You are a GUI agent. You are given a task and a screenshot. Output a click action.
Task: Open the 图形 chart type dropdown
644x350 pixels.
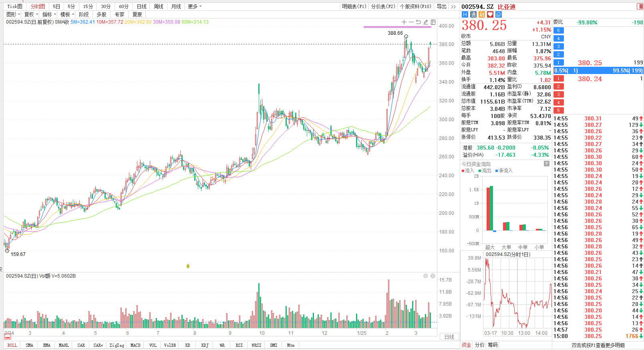pyautogui.click(x=13, y=14)
